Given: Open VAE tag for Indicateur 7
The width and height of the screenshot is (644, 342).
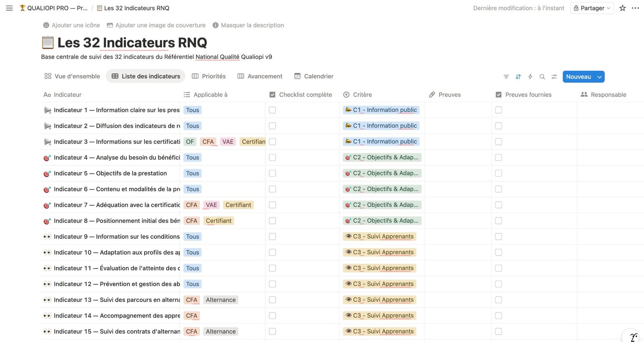Looking at the screenshot, I should point(211,205).
